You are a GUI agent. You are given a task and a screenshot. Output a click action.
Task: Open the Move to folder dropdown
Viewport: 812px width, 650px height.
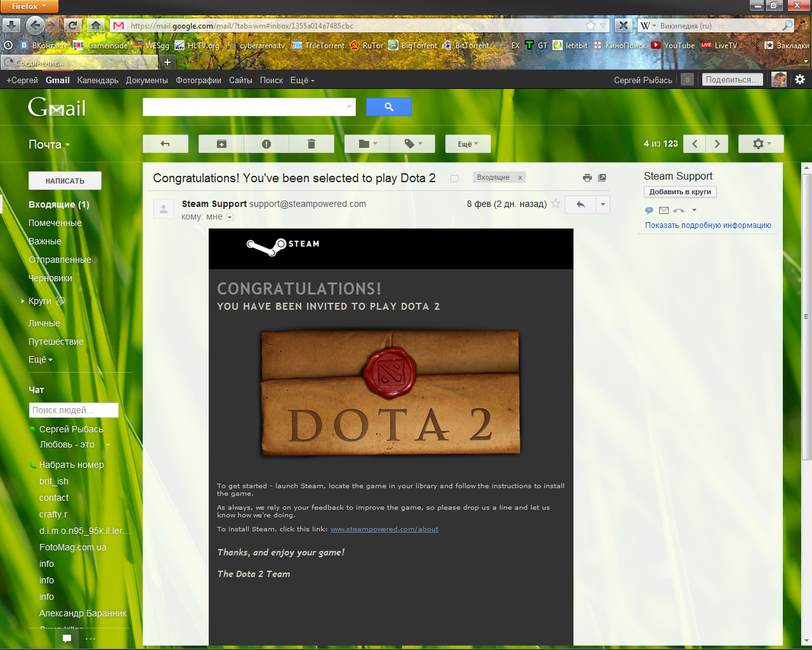pyautogui.click(x=367, y=144)
